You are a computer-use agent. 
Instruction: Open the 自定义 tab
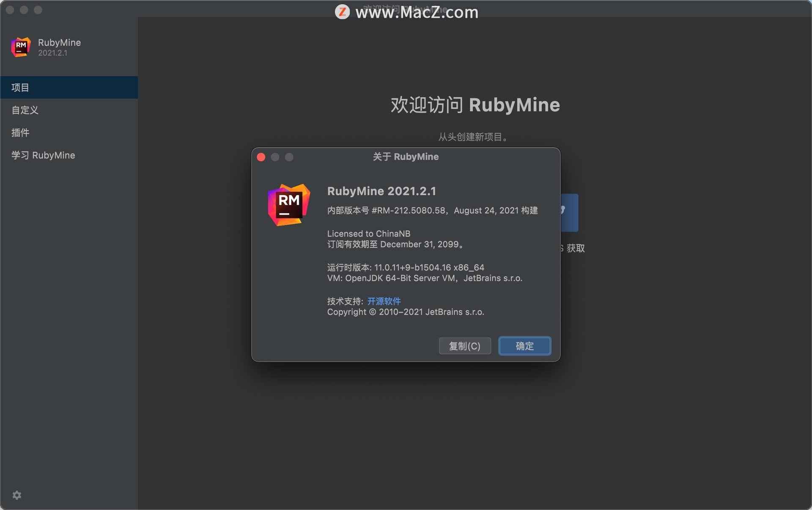pyautogui.click(x=69, y=110)
